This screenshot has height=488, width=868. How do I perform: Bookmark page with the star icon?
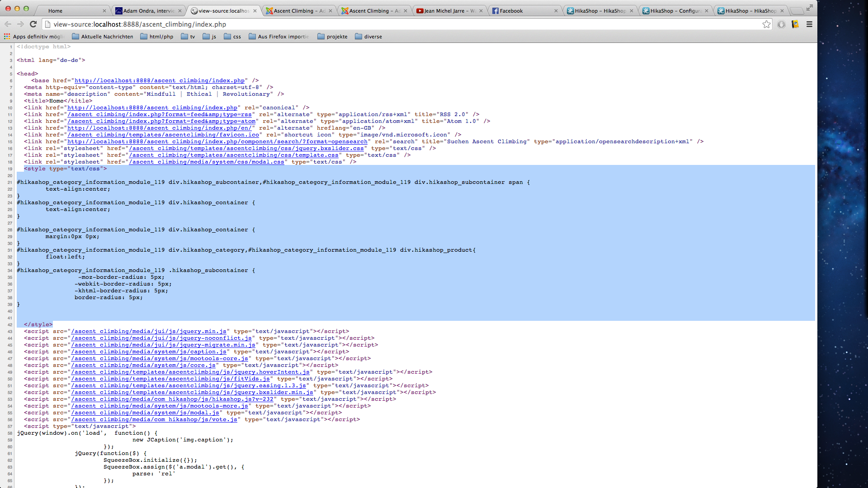(766, 24)
